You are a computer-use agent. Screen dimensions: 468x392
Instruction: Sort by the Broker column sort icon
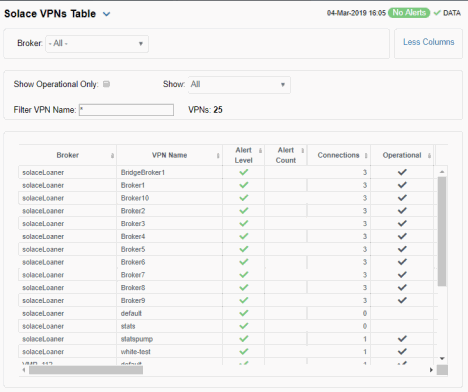tap(112, 156)
